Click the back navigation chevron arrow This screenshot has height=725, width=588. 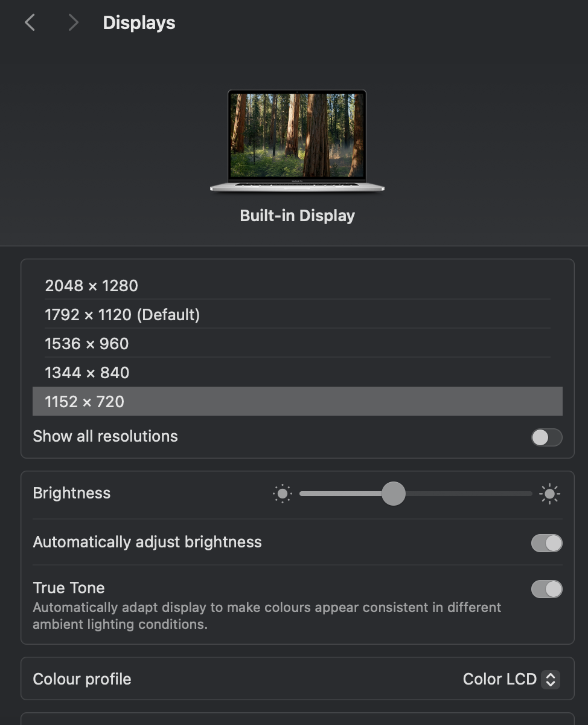pyautogui.click(x=30, y=22)
